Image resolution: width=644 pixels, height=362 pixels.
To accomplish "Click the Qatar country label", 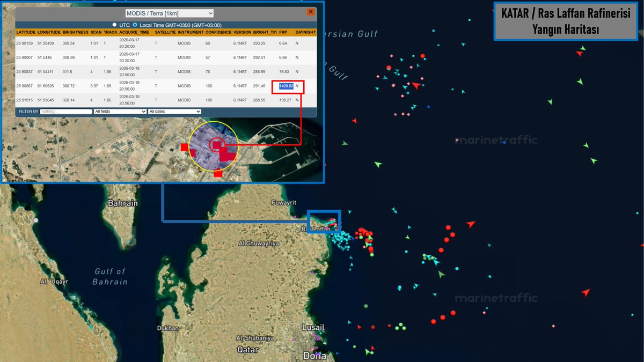I will [248, 349].
